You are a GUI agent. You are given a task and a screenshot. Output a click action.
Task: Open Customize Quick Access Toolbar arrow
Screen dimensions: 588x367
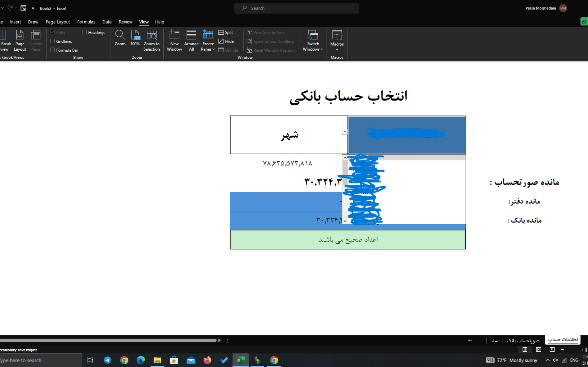pyautogui.click(x=33, y=8)
